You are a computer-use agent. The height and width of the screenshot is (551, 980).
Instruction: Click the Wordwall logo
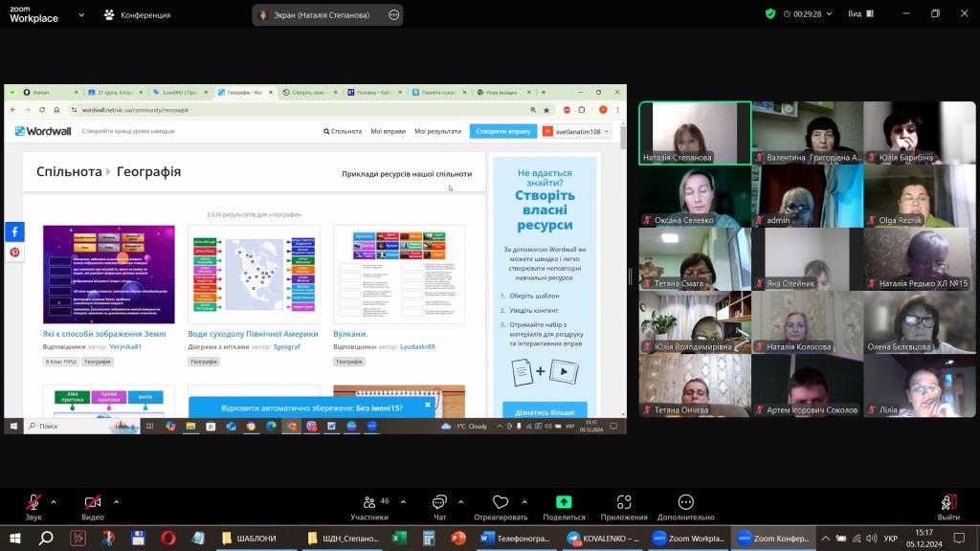43,131
